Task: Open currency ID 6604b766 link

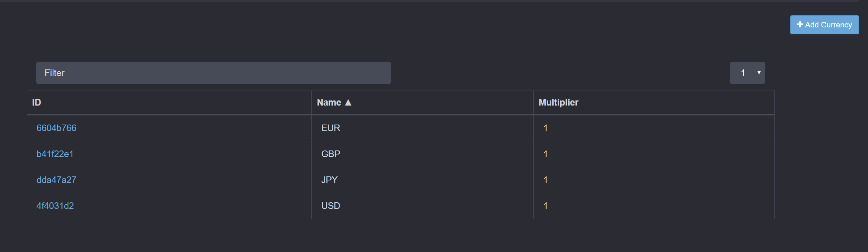Action: pos(56,128)
